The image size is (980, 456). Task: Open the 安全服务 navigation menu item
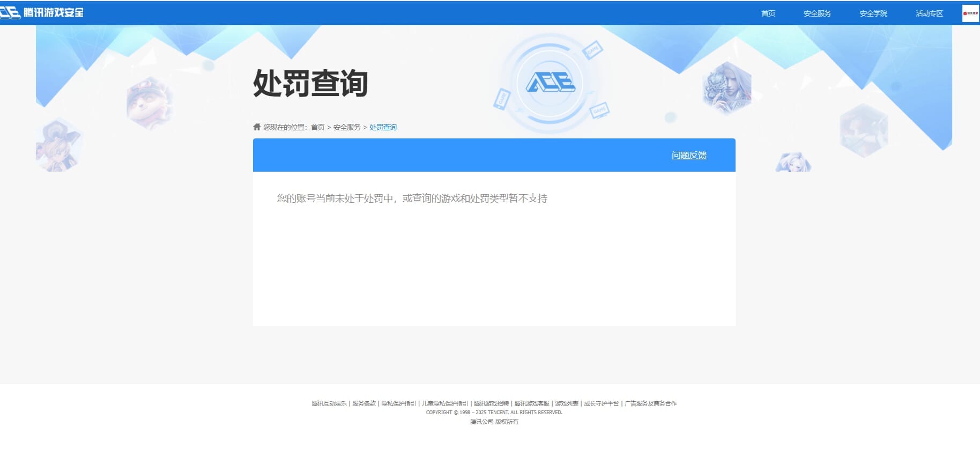(x=817, y=13)
